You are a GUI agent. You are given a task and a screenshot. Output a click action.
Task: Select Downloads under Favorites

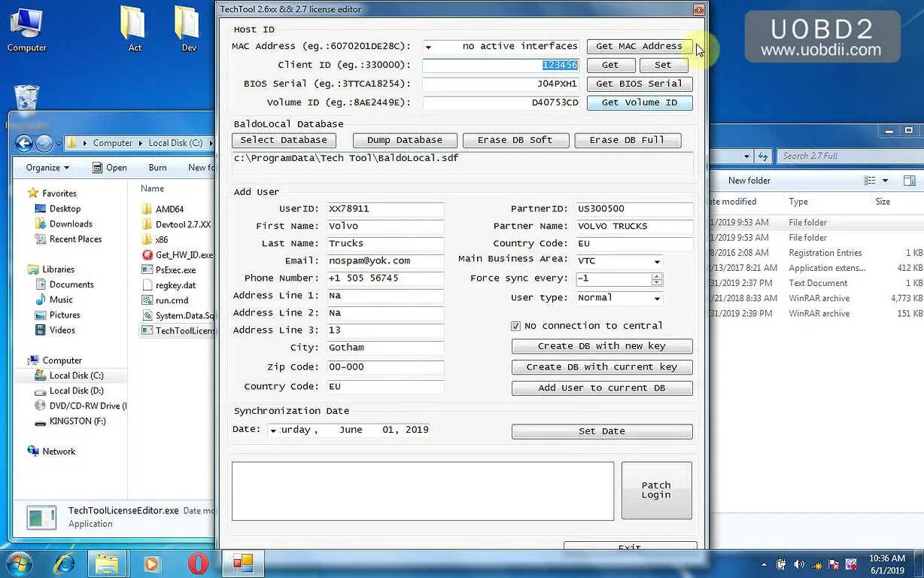click(x=65, y=224)
